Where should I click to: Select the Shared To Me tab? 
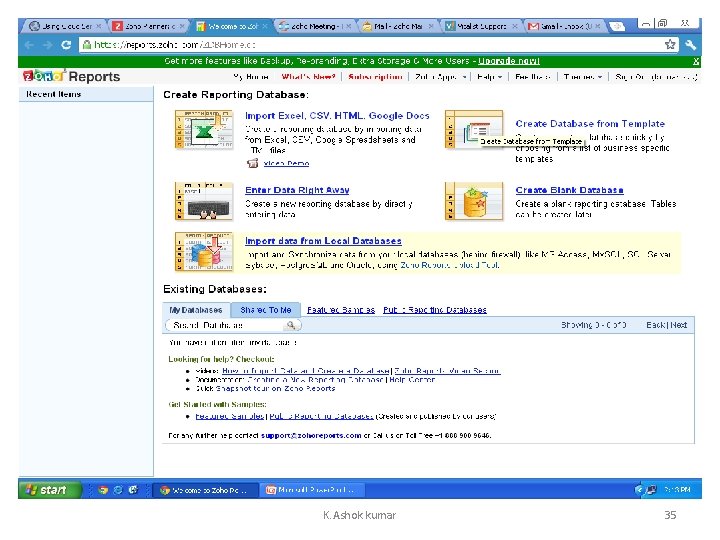266,310
